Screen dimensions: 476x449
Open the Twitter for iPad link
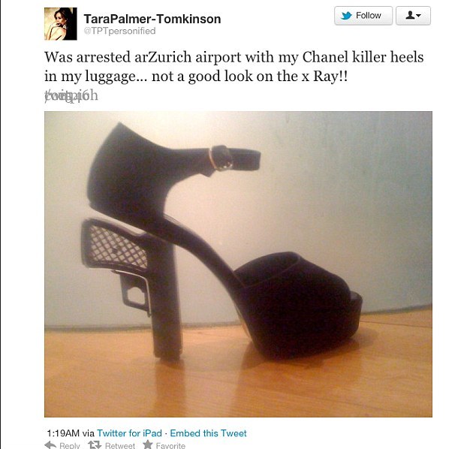(129, 433)
